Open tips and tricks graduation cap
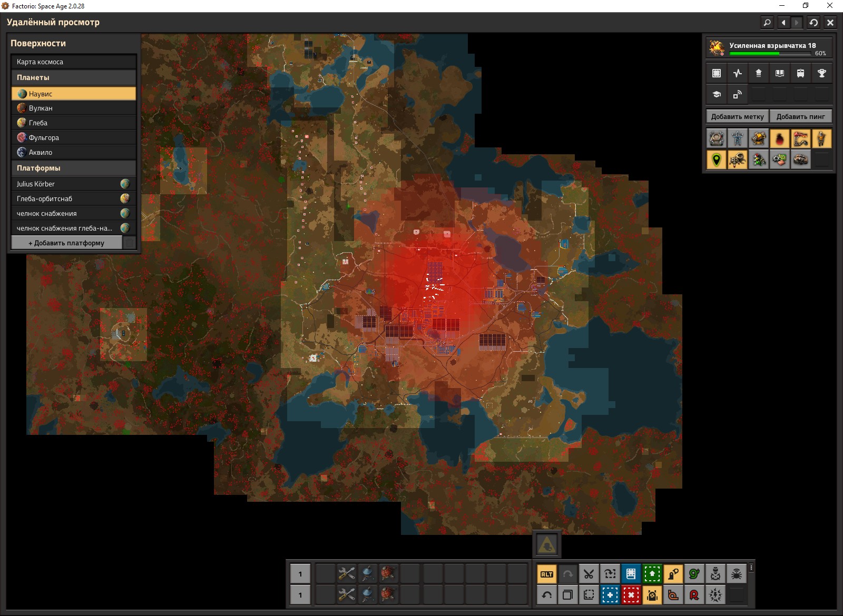This screenshot has height=616, width=843. [717, 94]
